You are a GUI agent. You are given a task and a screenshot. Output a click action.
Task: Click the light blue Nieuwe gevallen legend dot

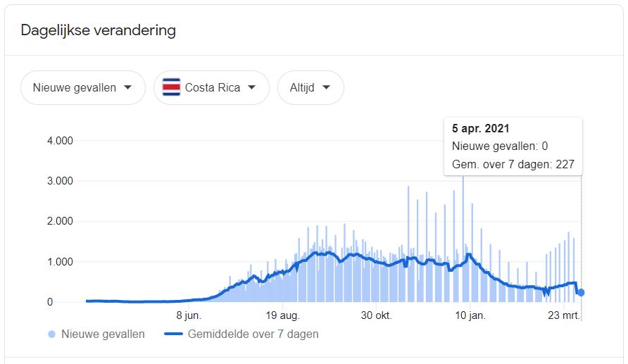coord(51,334)
